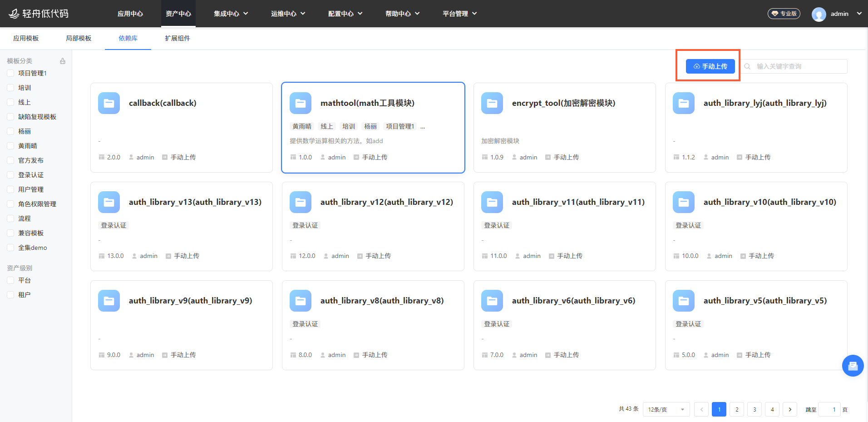Screen dimensions: 868x422
Task: Check the 角色权限管理 checkbox
Action: [x=10, y=204]
